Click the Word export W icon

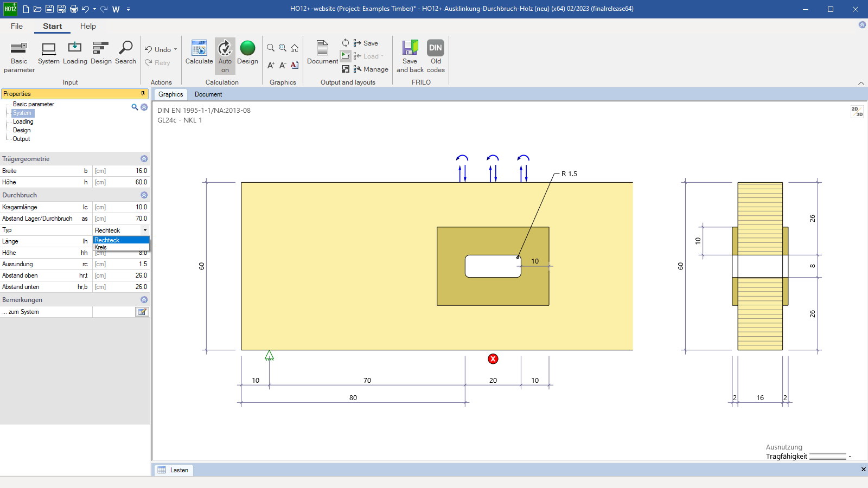pos(116,9)
